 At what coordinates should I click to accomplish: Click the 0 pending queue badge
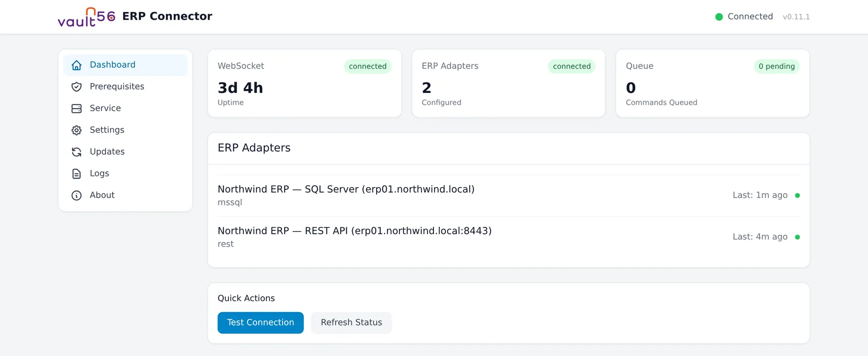776,66
